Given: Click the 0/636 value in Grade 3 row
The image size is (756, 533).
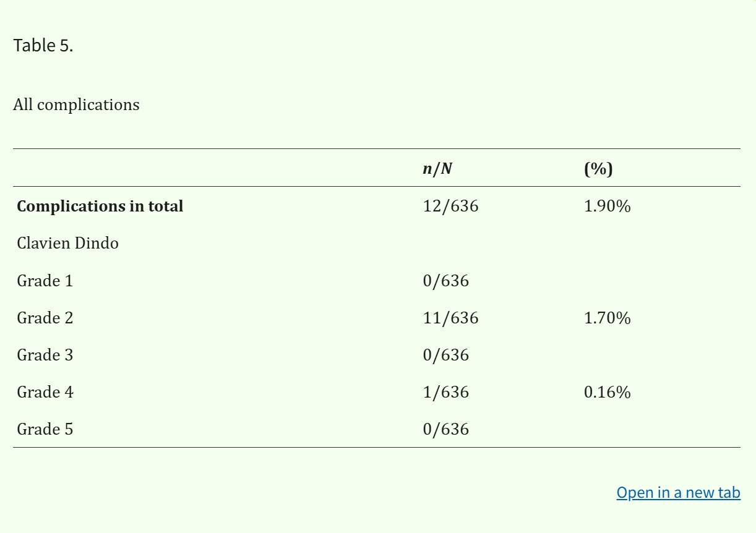Looking at the screenshot, I should click(x=446, y=355).
